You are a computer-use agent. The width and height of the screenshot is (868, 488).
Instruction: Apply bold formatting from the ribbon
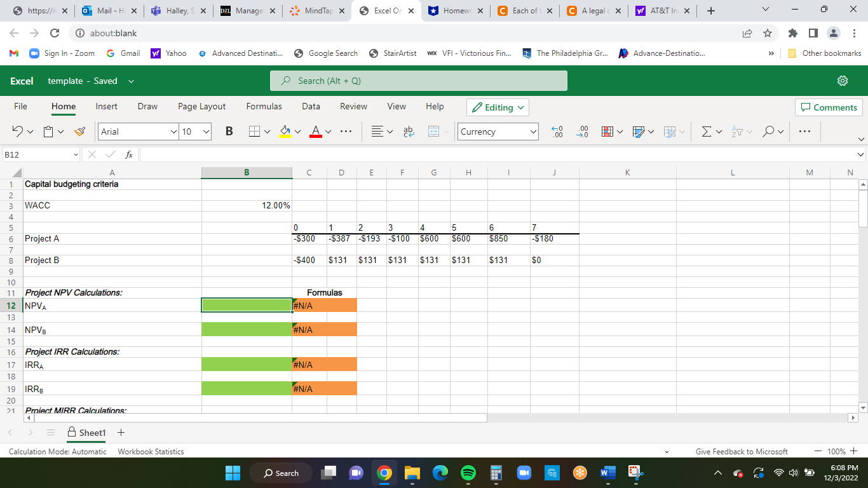229,131
